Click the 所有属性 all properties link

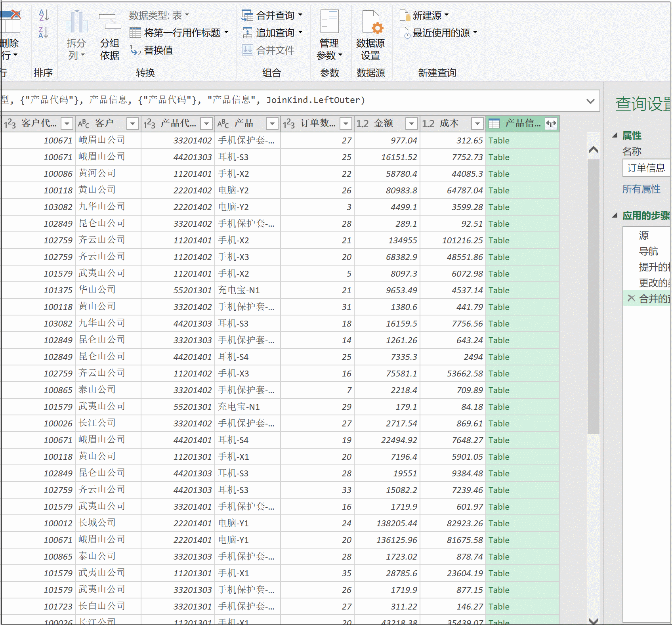click(x=641, y=189)
